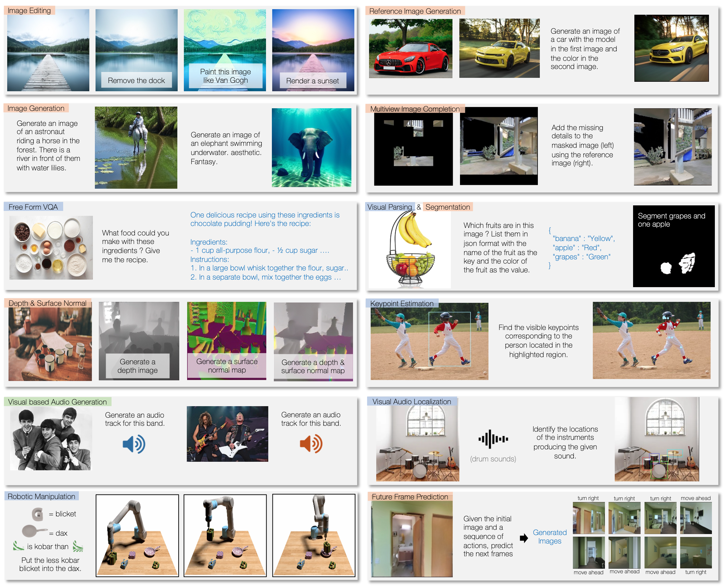Click the Van Gogh style lake image

[x=225, y=50]
